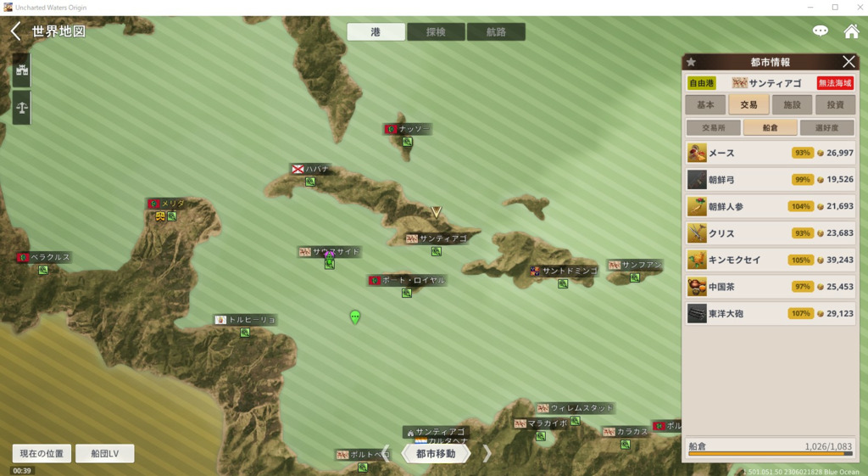Click the サンティアゴ city name in panel header

775,83
